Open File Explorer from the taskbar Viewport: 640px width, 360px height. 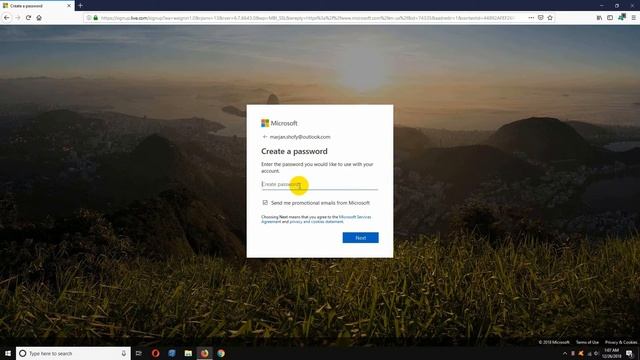click(x=188, y=353)
